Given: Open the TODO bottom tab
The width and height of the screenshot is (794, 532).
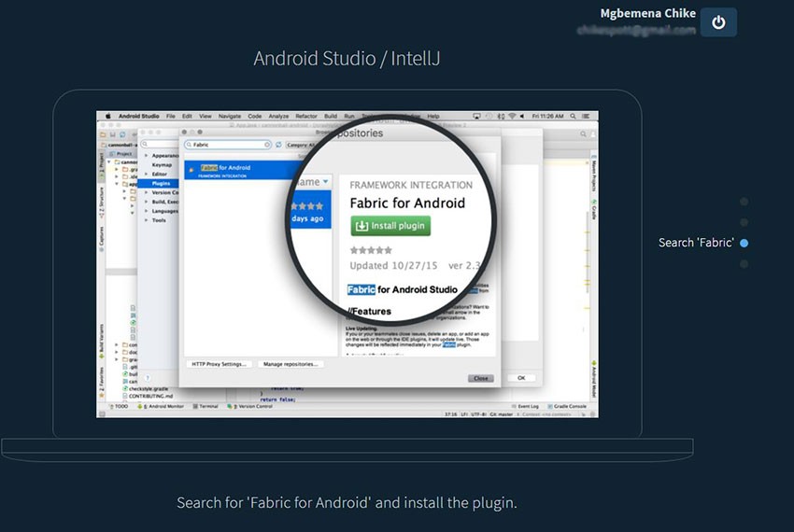Looking at the screenshot, I should tap(120, 406).
